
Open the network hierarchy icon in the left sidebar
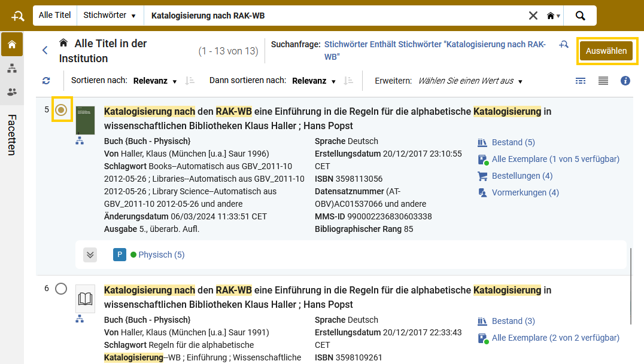[x=12, y=68]
